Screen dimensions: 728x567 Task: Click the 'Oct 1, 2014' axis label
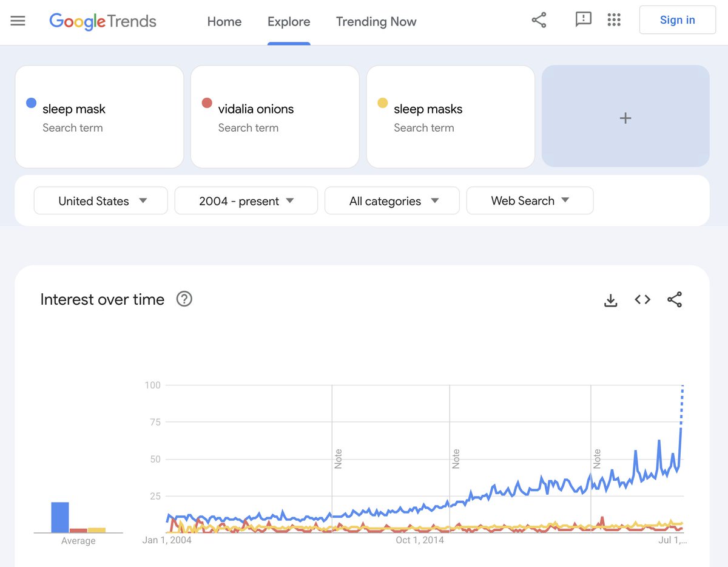[420, 540]
